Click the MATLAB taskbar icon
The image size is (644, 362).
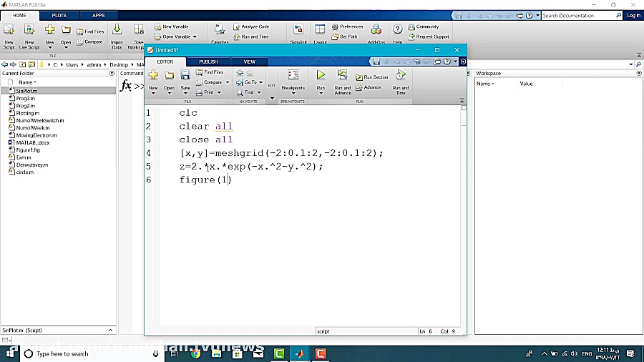(299, 353)
